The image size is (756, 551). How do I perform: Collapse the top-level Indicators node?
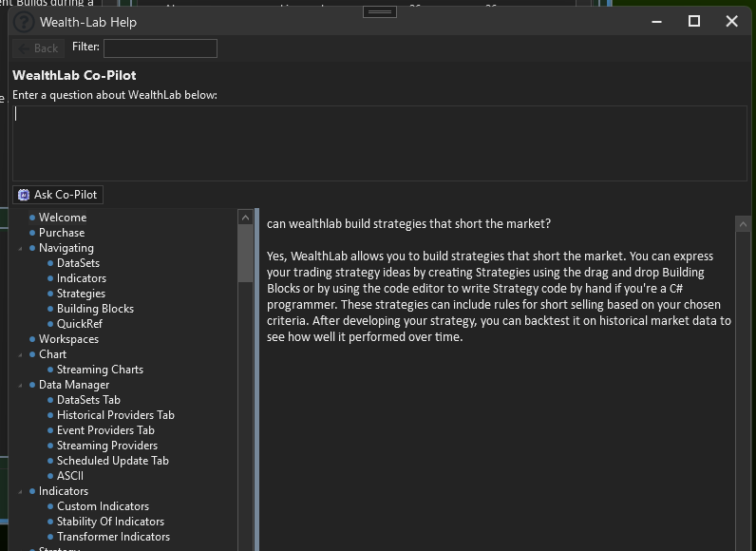pyautogui.click(x=20, y=492)
